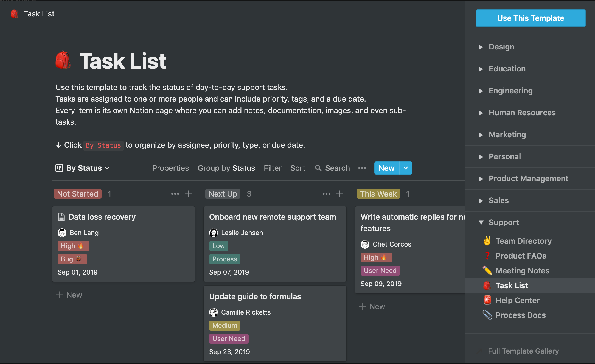Add a card to Not Started column
595x364 pixels.
click(188, 194)
